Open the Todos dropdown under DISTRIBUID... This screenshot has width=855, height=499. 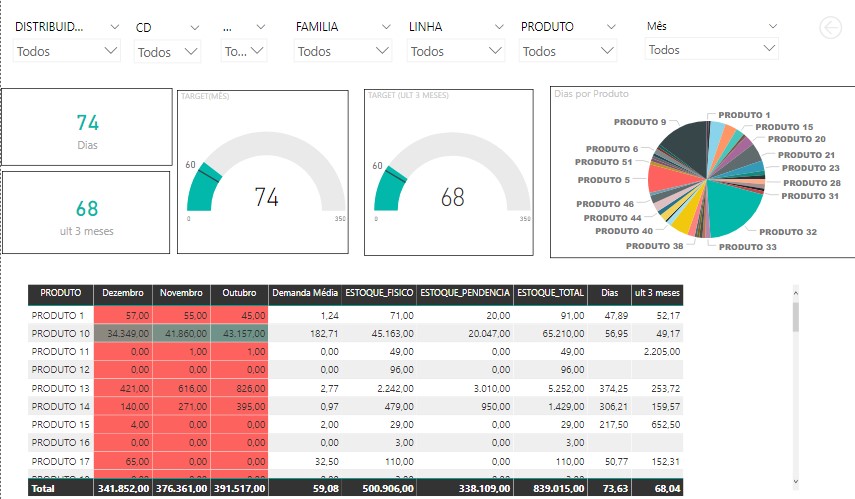click(x=67, y=51)
